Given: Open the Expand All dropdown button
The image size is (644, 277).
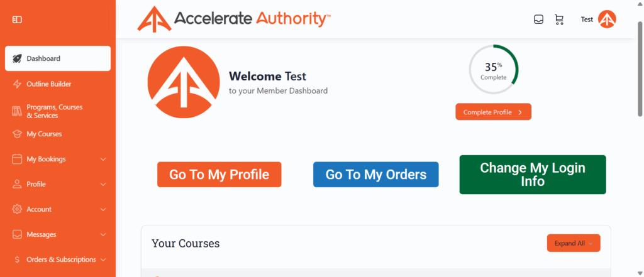Looking at the screenshot, I should point(574,243).
